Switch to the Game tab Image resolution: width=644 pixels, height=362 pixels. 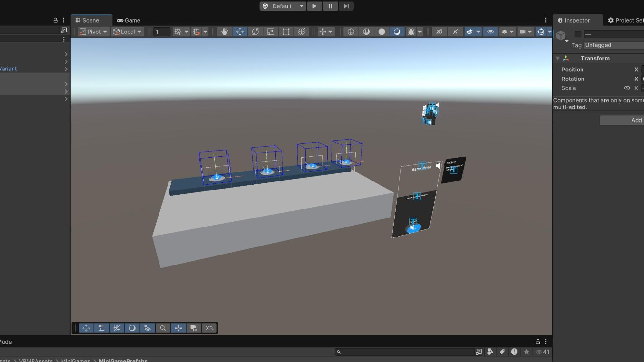click(x=129, y=20)
